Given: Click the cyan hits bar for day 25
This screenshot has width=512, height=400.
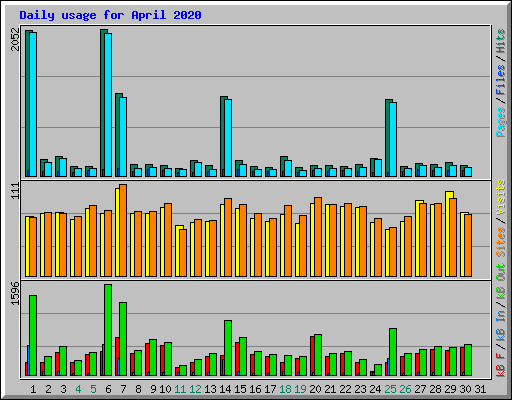Looking at the screenshot, I should pos(393,139).
